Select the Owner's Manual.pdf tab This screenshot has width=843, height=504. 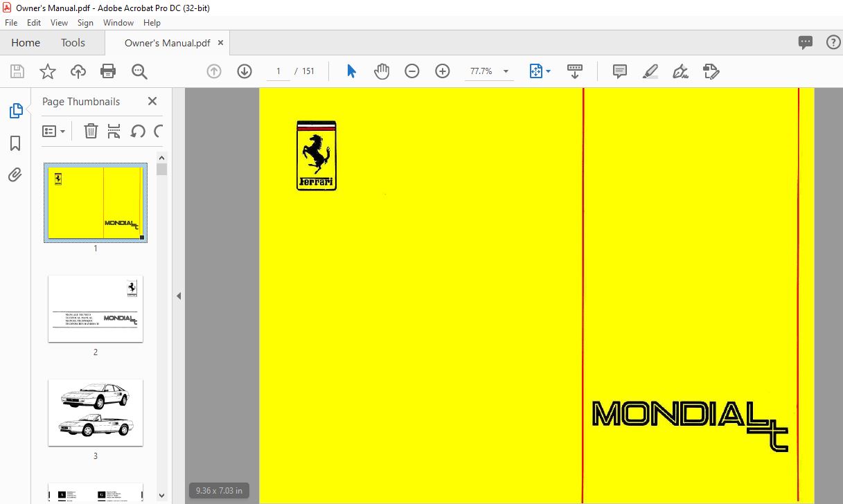pos(167,43)
